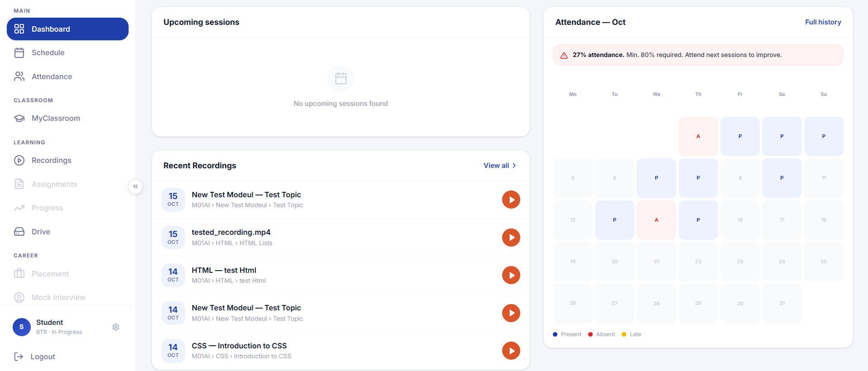Screen dimensions: 868x371
Task: Go to Dashboard menu item
Action: (x=67, y=29)
